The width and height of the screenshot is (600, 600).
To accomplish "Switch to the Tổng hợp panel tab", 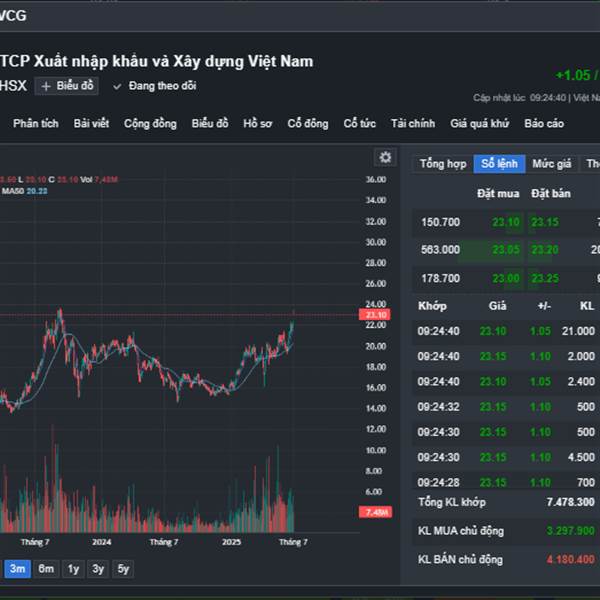I will coord(443,164).
